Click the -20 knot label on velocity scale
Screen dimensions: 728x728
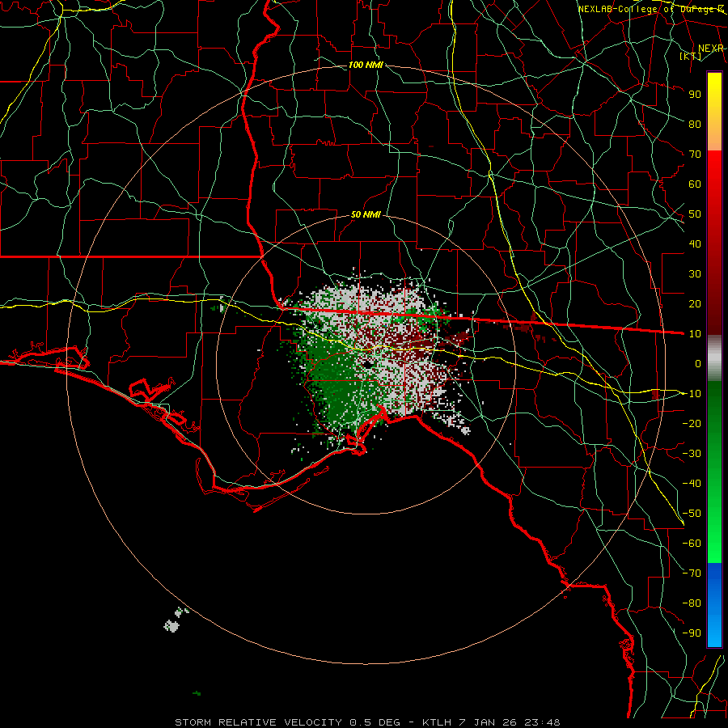[692, 423]
